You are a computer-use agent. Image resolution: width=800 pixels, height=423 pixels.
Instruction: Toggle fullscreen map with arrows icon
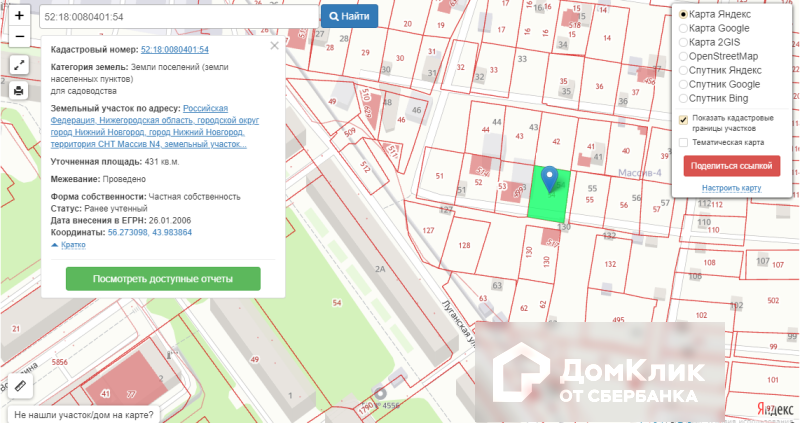19,65
